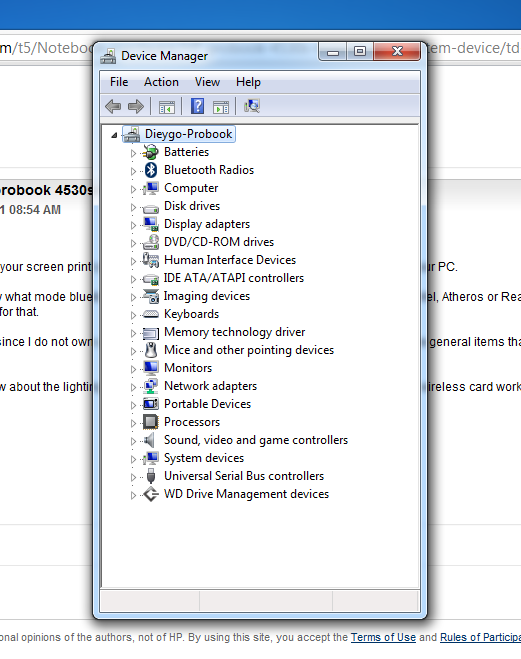Open the File menu

[119, 82]
